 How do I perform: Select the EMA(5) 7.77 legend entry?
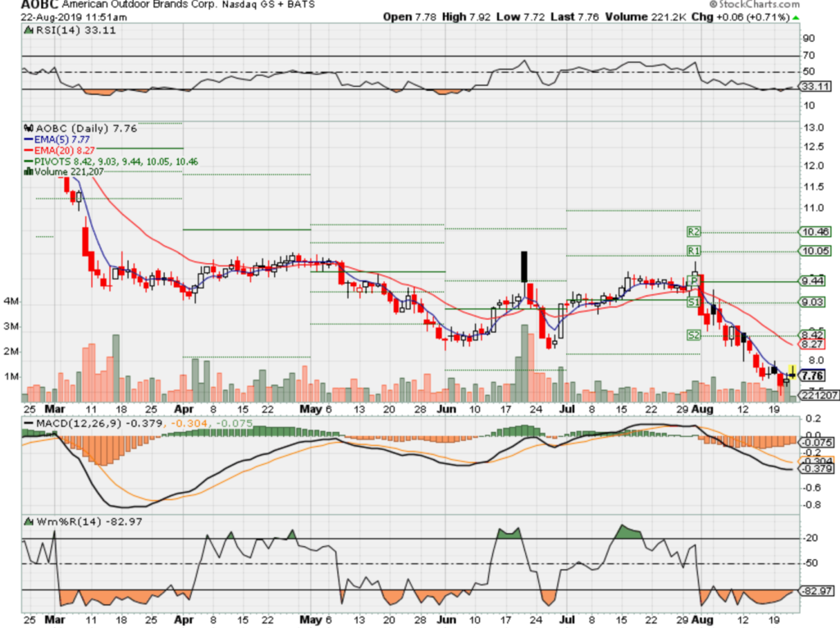point(62,140)
